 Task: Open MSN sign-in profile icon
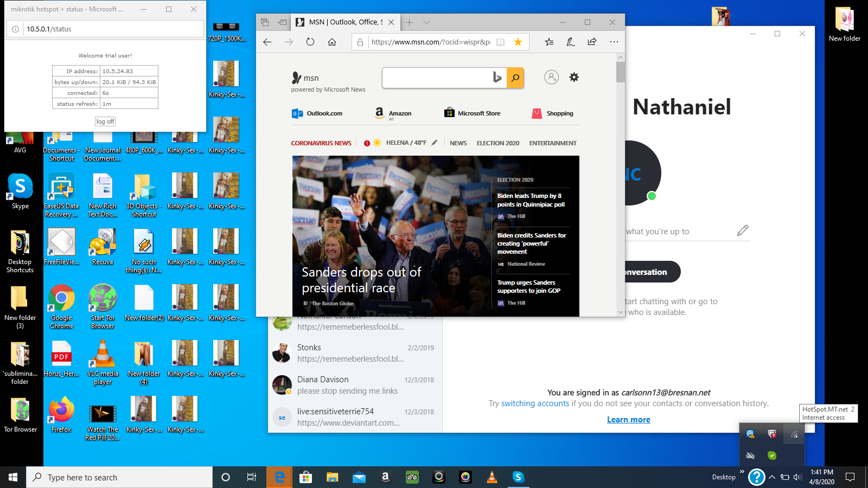click(x=551, y=78)
